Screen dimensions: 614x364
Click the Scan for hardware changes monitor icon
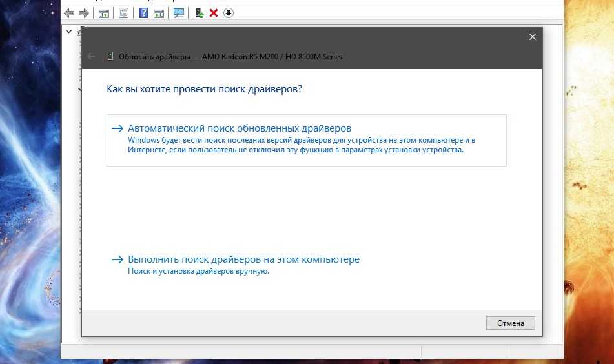coord(179,14)
